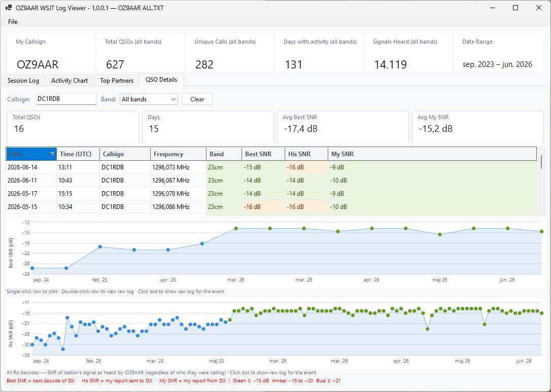The image size is (551, 392).
Task: Maximize the Log Viewer window
Action: pyautogui.click(x=515, y=8)
